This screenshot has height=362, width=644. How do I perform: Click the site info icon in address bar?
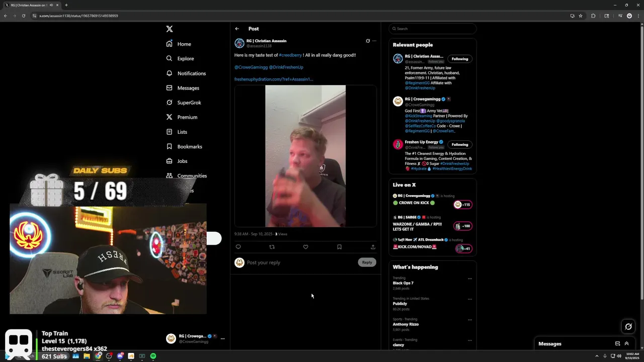pyautogui.click(x=34, y=16)
